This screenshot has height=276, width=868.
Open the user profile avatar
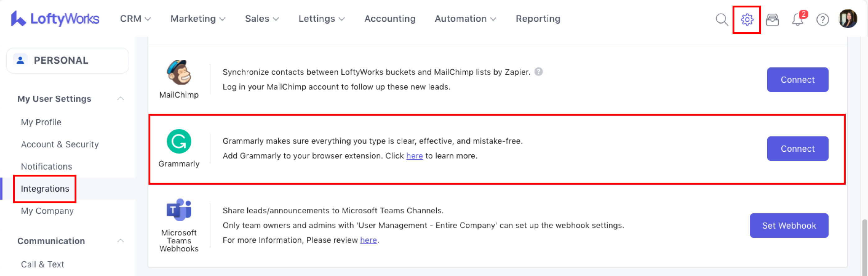(848, 19)
